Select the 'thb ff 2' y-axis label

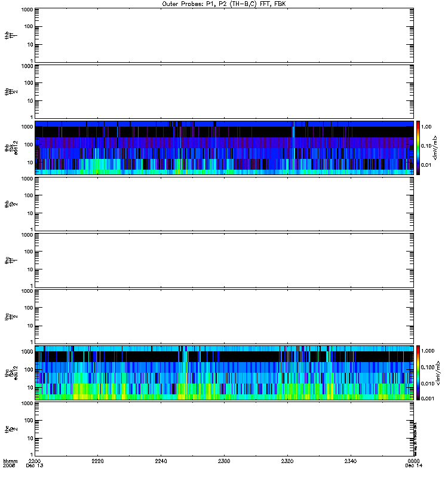pyautogui.click(x=11, y=92)
